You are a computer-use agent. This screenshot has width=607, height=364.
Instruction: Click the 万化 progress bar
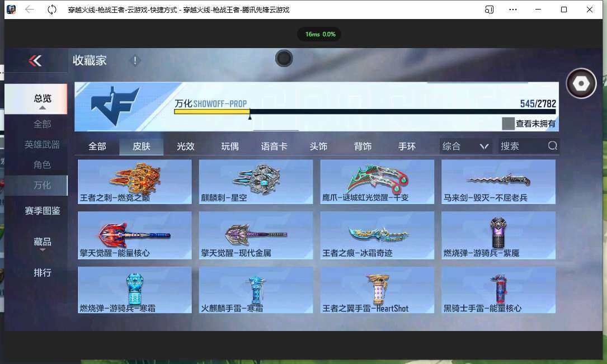coord(365,111)
